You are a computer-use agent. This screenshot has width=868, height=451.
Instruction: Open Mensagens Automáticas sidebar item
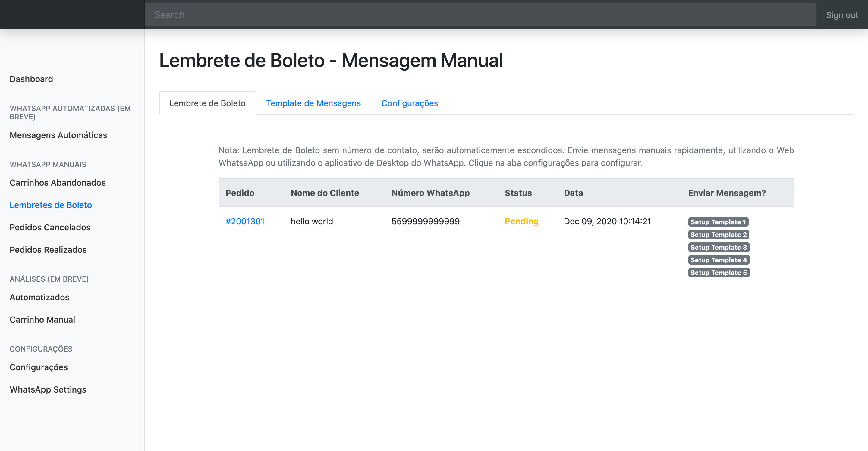coord(58,135)
